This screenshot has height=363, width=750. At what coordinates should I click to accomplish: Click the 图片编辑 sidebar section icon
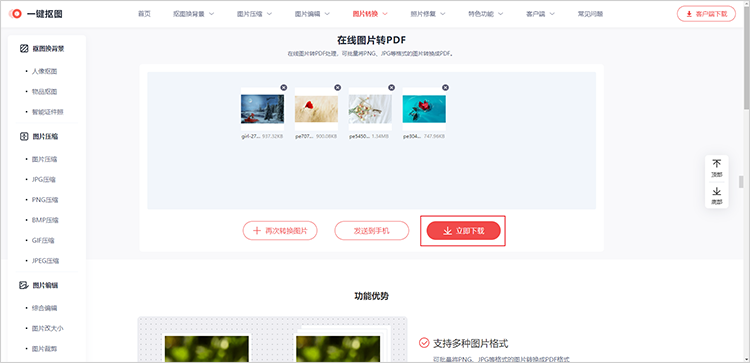[x=23, y=286]
